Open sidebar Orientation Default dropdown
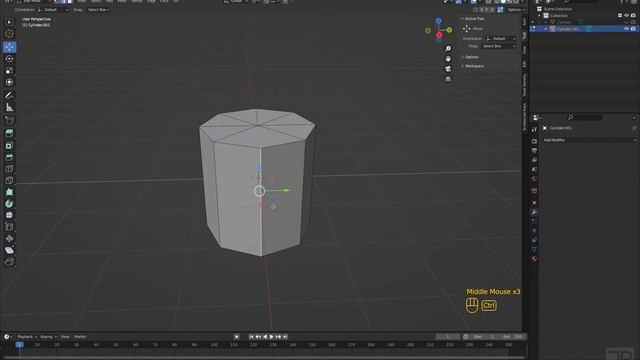This screenshot has height=360, width=640. point(501,39)
